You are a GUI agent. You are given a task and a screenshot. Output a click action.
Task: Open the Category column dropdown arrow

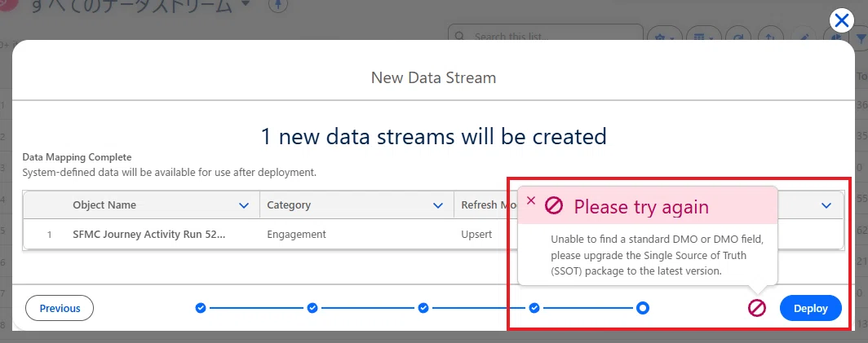point(438,205)
